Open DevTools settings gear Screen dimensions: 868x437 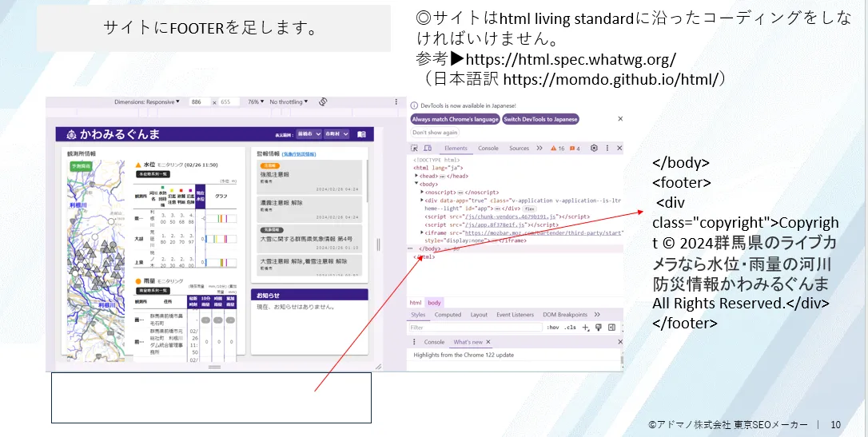[x=594, y=149]
